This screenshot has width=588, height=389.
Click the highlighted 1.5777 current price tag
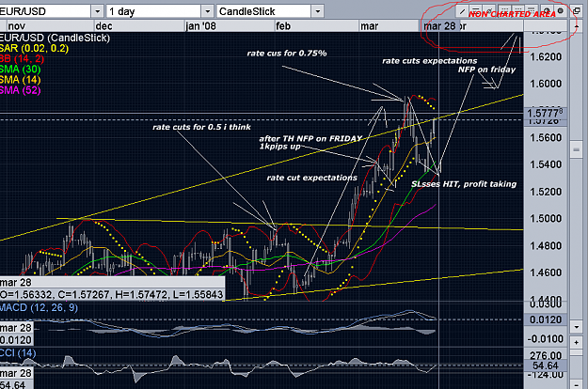(x=546, y=113)
